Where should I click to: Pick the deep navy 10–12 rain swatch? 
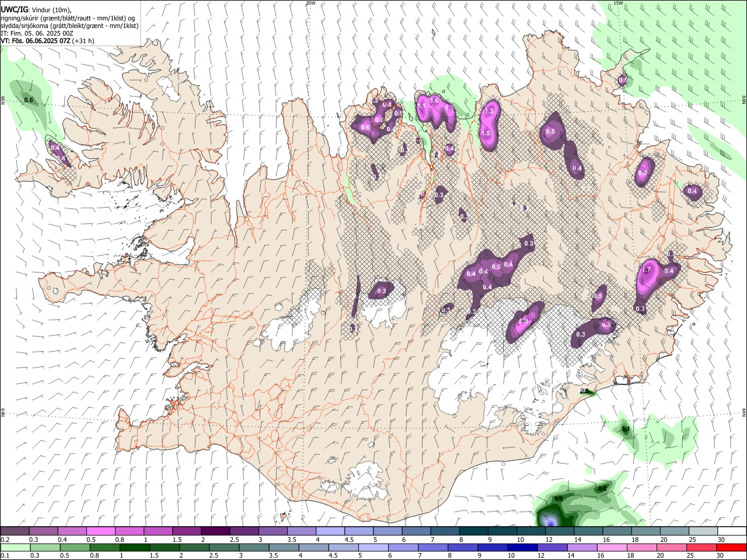pyautogui.click(x=521, y=548)
